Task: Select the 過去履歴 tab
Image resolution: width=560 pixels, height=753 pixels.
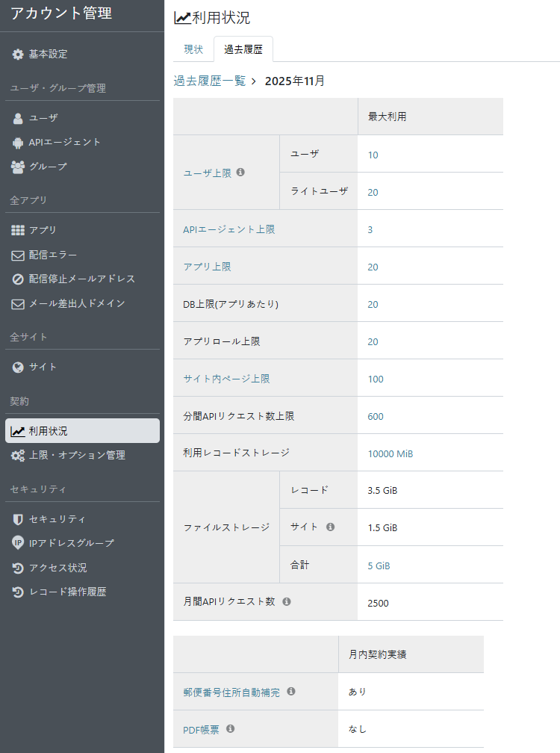Action: 243,49
